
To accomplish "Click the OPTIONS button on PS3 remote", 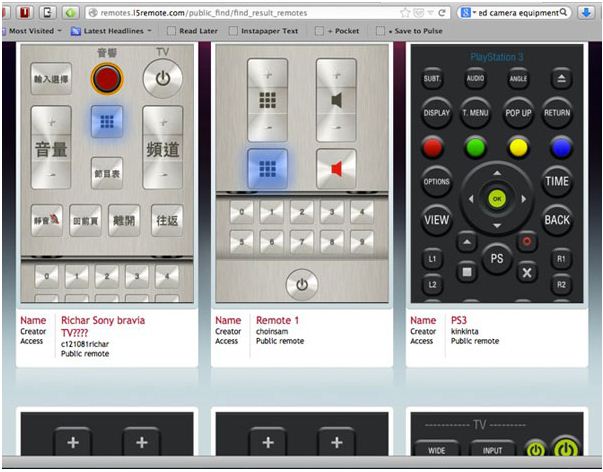I will click(436, 182).
